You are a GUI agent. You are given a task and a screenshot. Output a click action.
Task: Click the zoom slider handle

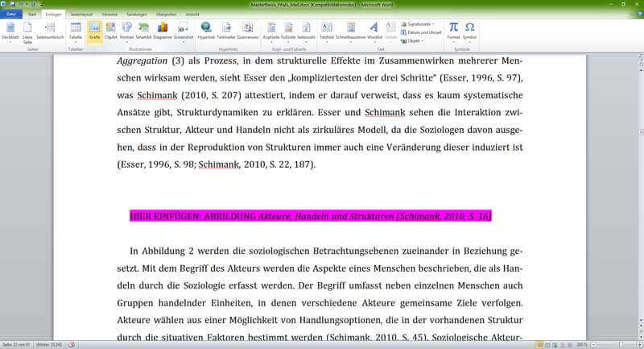621,345
